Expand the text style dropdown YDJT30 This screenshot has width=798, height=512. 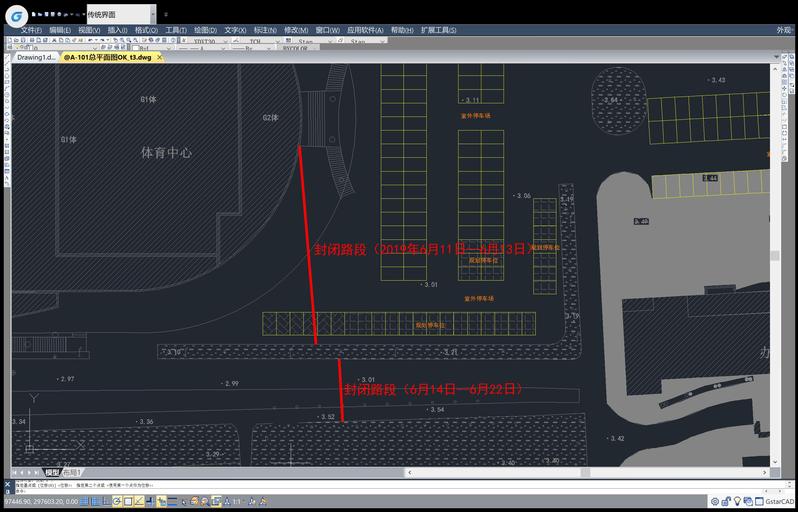coord(205,42)
